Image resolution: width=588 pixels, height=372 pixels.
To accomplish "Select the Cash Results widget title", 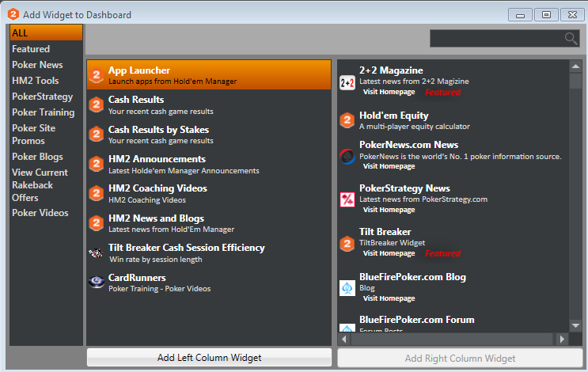I will [136, 100].
